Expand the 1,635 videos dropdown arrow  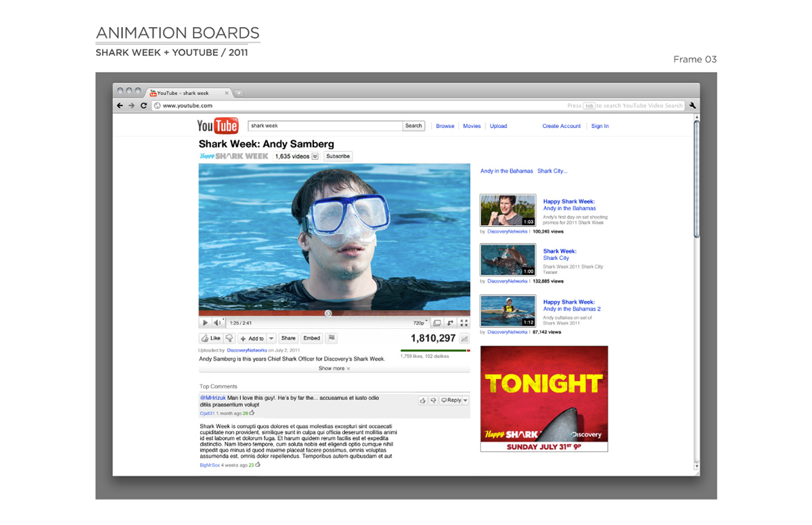pyautogui.click(x=315, y=156)
